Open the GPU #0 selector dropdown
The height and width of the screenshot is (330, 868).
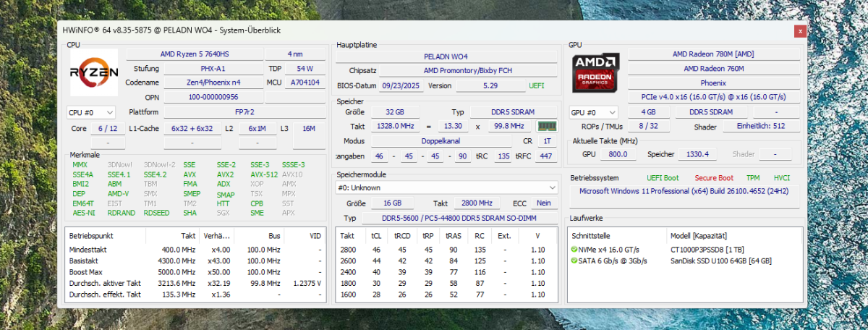pos(594,112)
